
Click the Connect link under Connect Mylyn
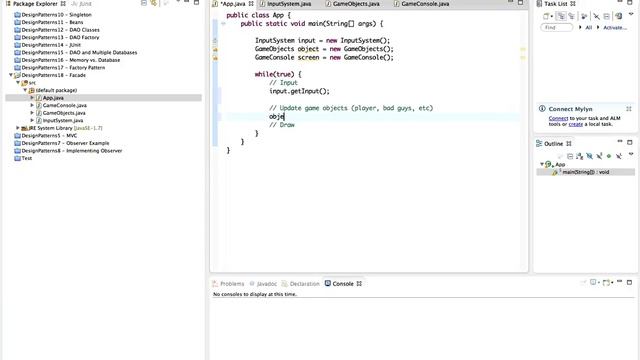(x=558, y=118)
